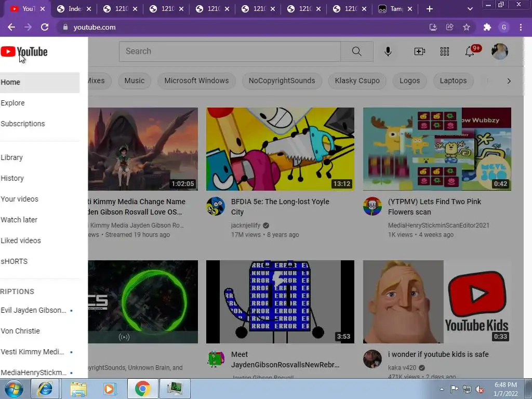Play the Two Pink Flowers scan thumbnail
The image size is (532, 399).
point(437,149)
